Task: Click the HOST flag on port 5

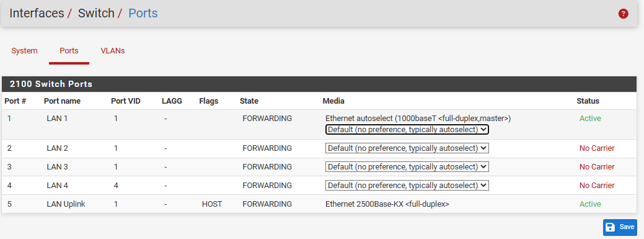Action: (x=212, y=204)
